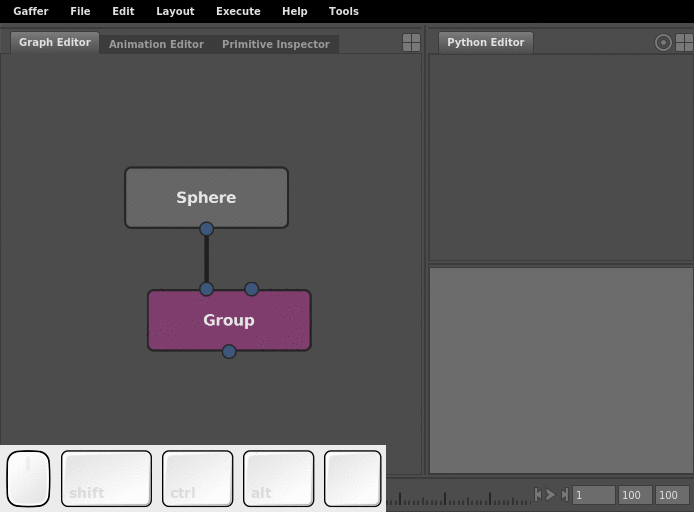Open the layout grid menu of the Graph Editor panel
This screenshot has width=694, height=512.
pos(411,42)
